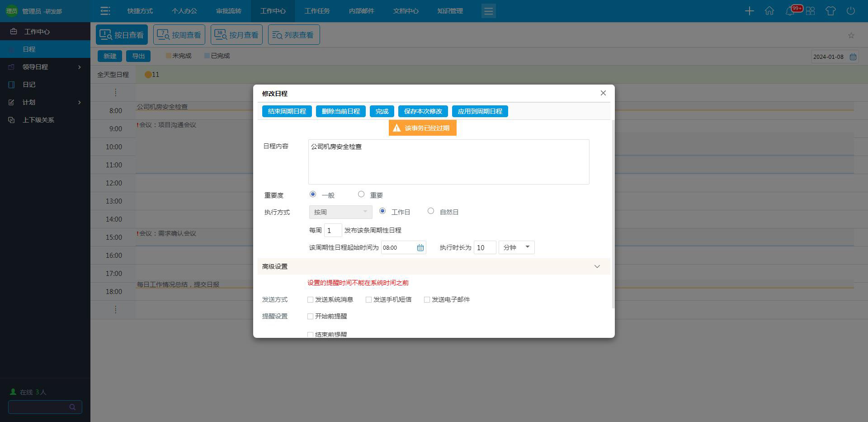
Task: Select the 重要 importance radio button
Action: pyautogui.click(x=361, y=194)
